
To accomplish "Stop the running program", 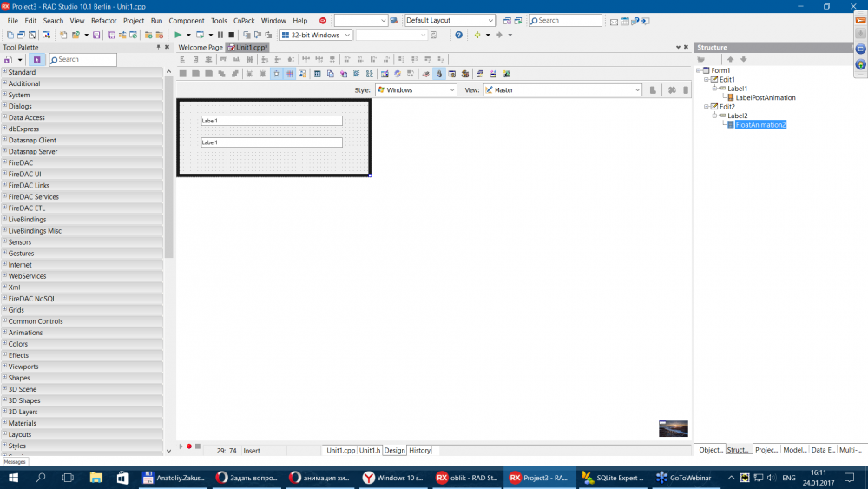I will coord(232,35).
